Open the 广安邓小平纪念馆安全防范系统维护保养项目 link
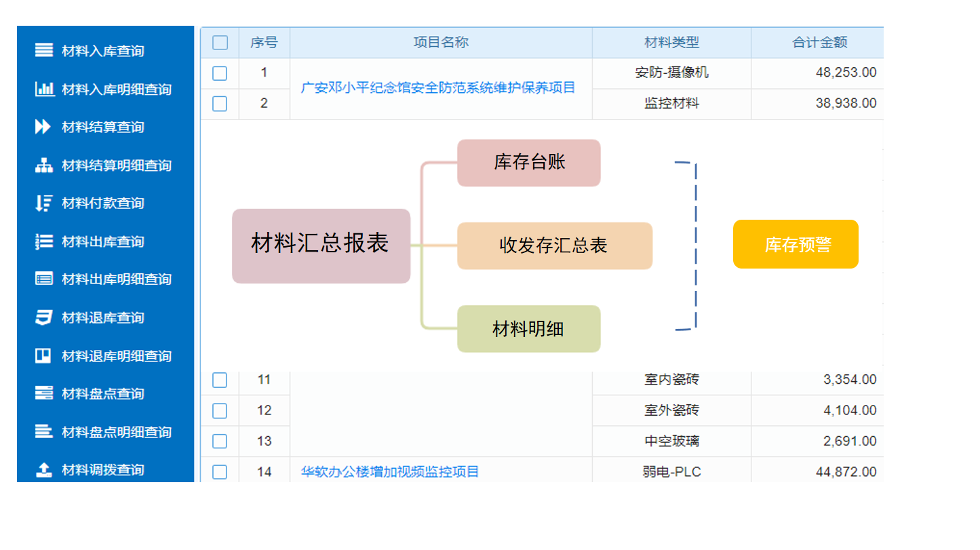 coord(438,88)
